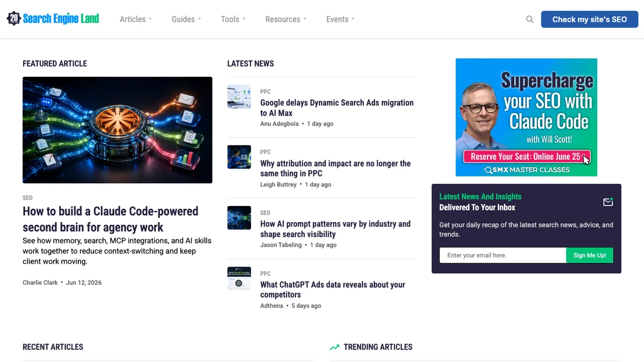Click the Trending Articles heading text
The height and width of the screenshot is (362, 644).
point(378,347)
